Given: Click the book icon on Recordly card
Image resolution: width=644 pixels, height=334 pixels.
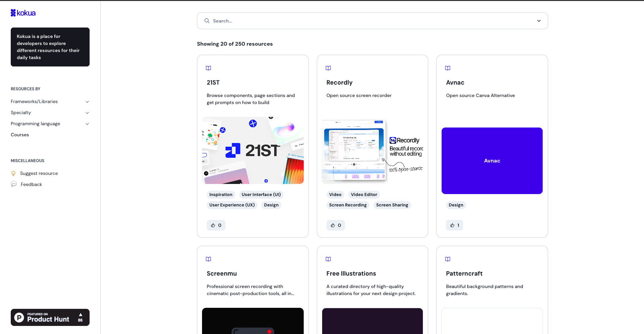Looking at the screenshot, I should [328, 68].
